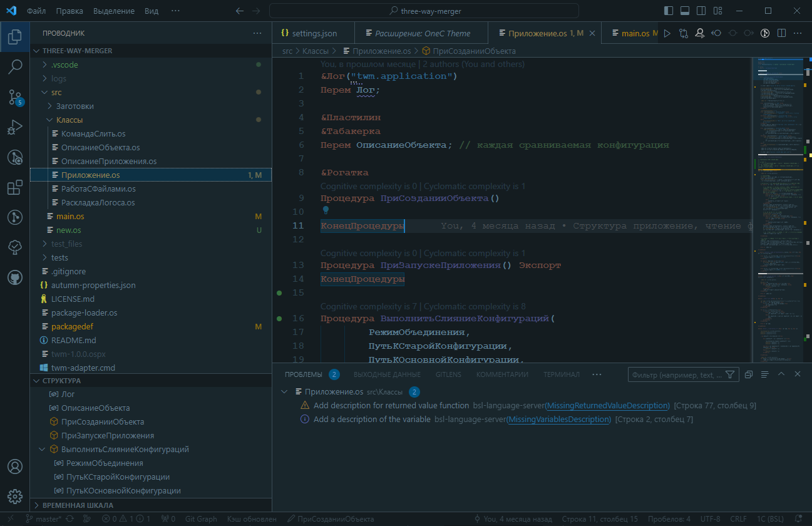Synchronize changes icon in status bar
812x526 pixels.
pos(69,519)
